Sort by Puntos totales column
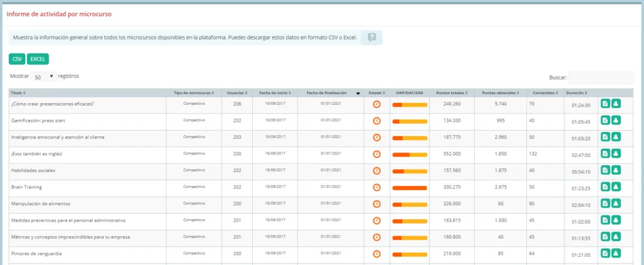This screenshot has height=265, width=644. (452, 93)
